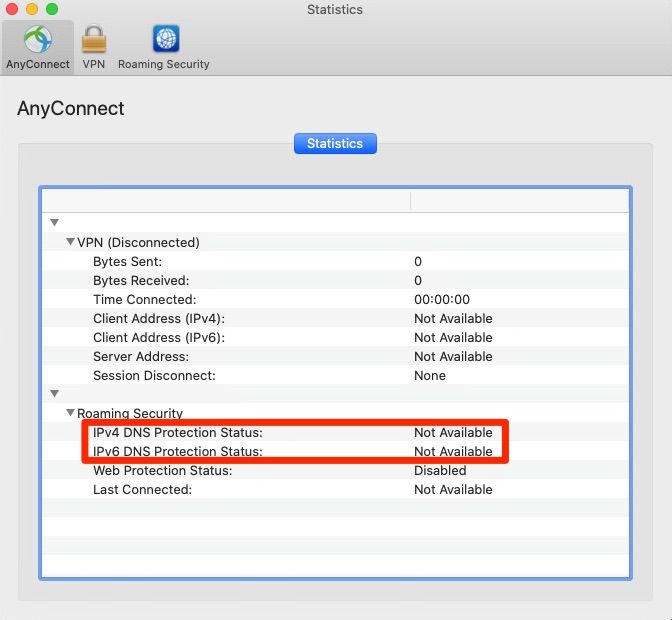Viewport: 672px width, 620px height.
Task: Select IPv4 DNS Protection Status label
Action: click(x=178, y=432)
